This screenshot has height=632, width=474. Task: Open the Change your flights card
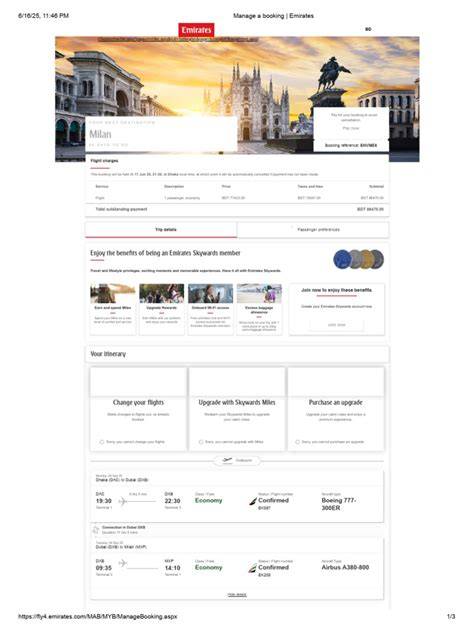[x=138, y=409]
